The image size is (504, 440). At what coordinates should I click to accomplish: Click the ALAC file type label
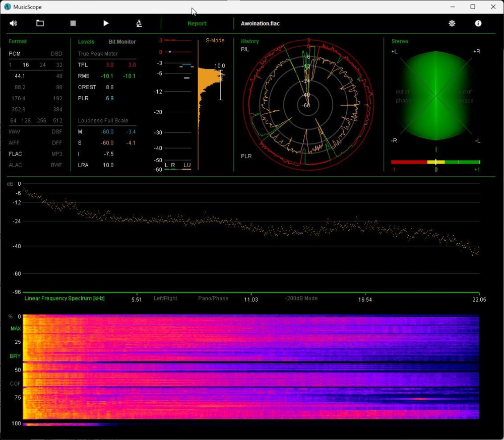point(16,165)
